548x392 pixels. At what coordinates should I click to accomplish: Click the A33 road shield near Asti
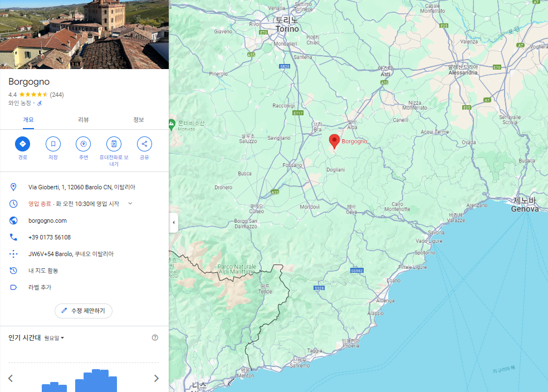coord(384,82)
